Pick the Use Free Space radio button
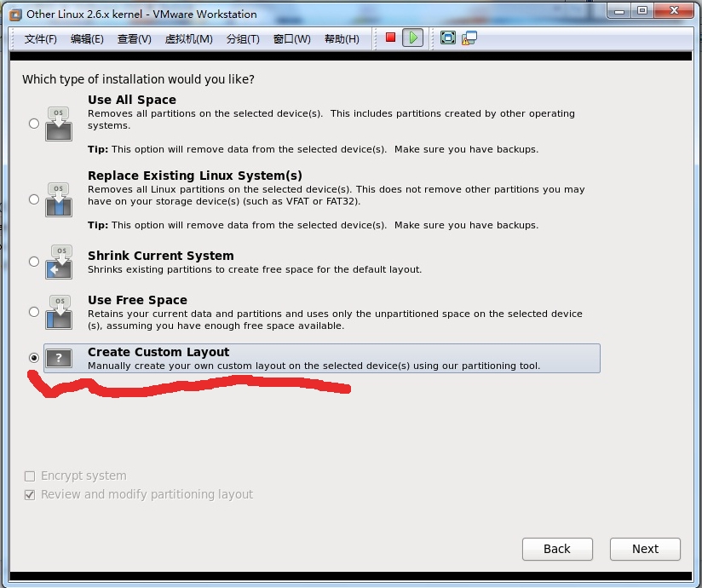702x588 pixels. [34, 312]
